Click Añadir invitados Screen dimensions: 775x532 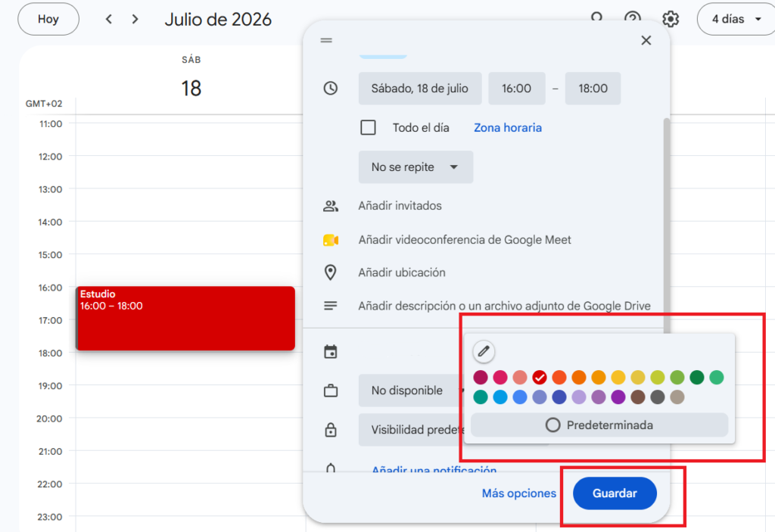(x=400, y=206)
